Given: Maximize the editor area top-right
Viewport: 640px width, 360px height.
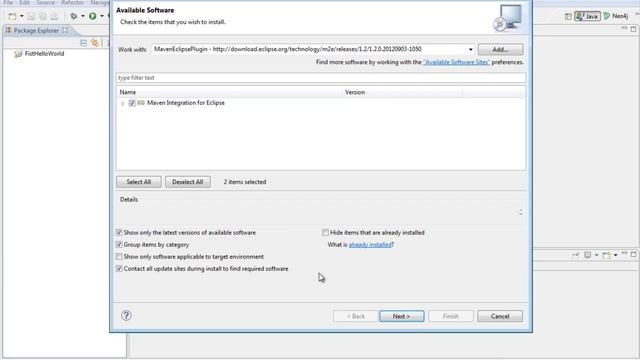Looking at the screenshot, I should tap(633, 29).
